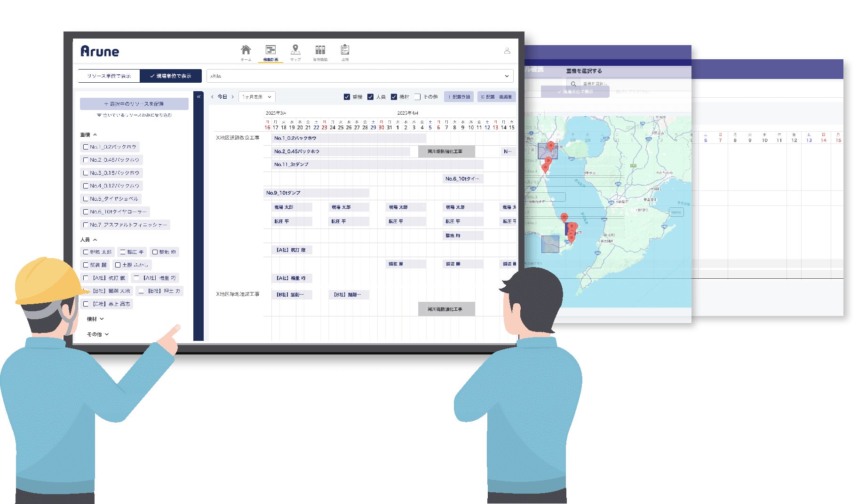Uncheck the 重機 filter checkbox

(347, 97)
